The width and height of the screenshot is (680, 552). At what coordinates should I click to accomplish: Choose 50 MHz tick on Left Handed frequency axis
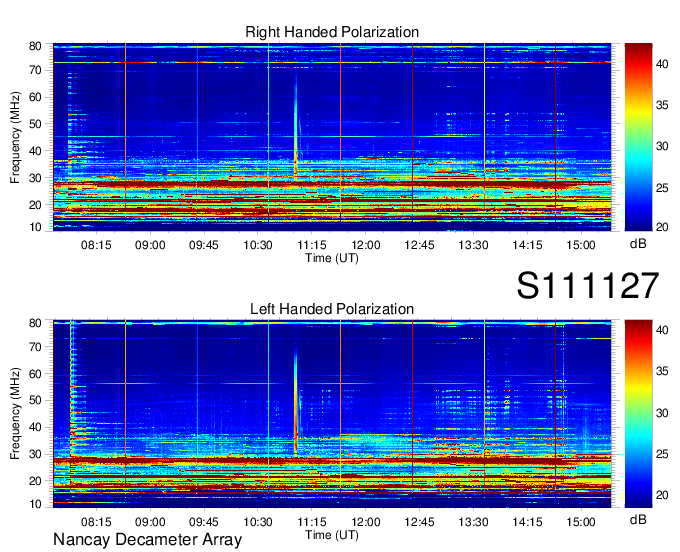click(35, 401)
